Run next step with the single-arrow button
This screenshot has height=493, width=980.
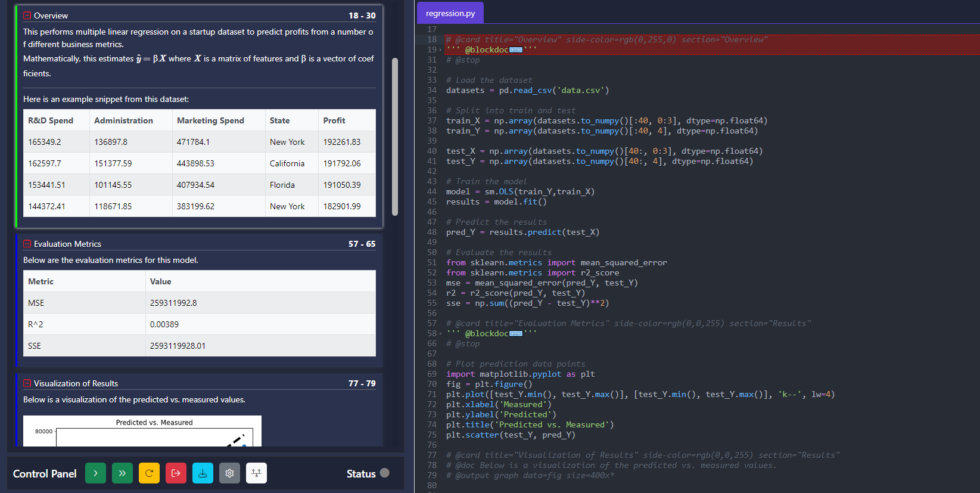click(95, 473)
